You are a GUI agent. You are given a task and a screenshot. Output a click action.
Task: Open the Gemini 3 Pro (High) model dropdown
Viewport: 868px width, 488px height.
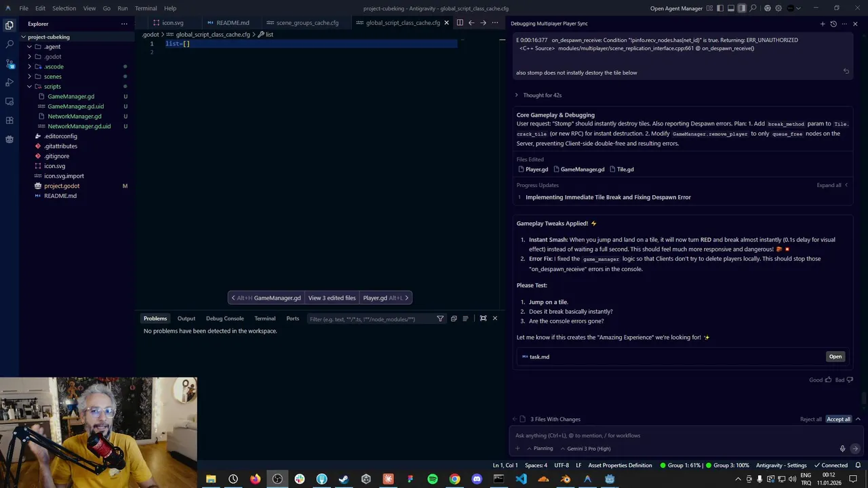point(585,448)
